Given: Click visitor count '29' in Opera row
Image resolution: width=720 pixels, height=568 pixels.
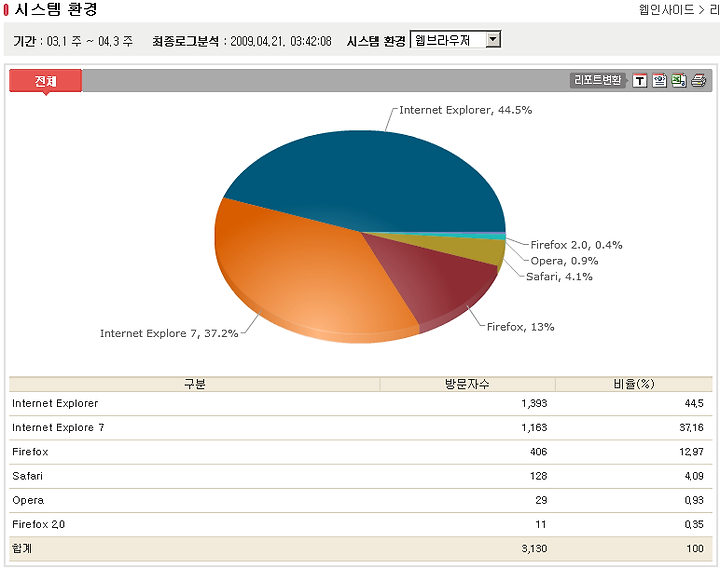Looking at the screenshot, I should 541,501.
